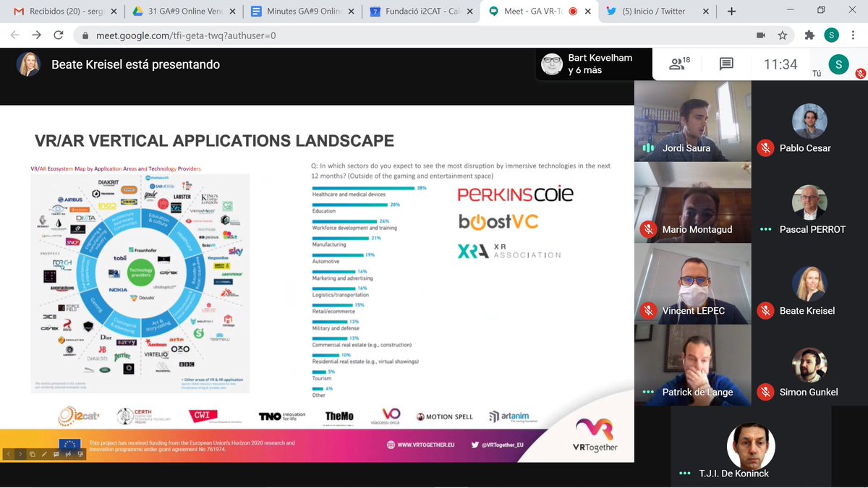Image resolution: width=868 pixels, height=488 pixels.
Task: Go to previous slide in the presentation toolbar
Action: (x=8, y=454)
